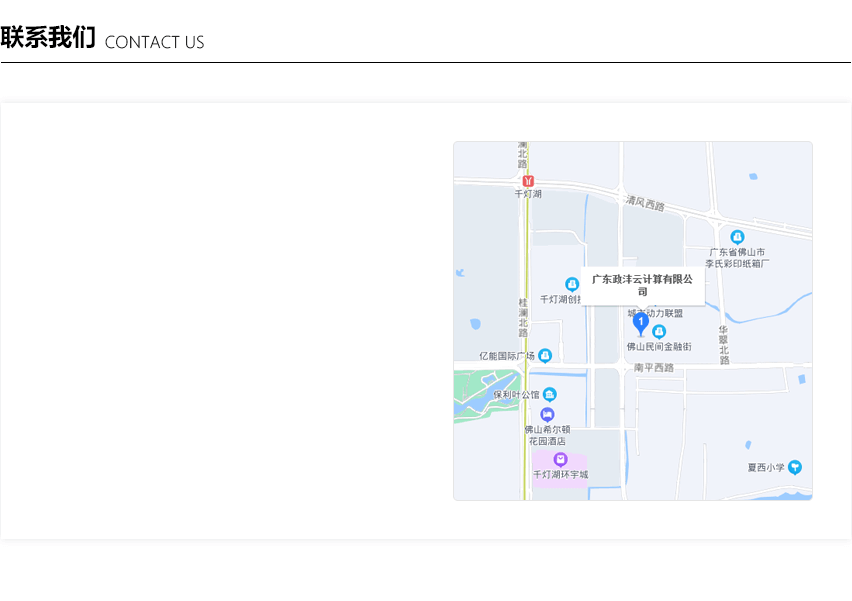Image resolution: width=852 pixels, height=601 pixels.
Task: Click the 清风西路 road label
Action: (x=645, y=203)
